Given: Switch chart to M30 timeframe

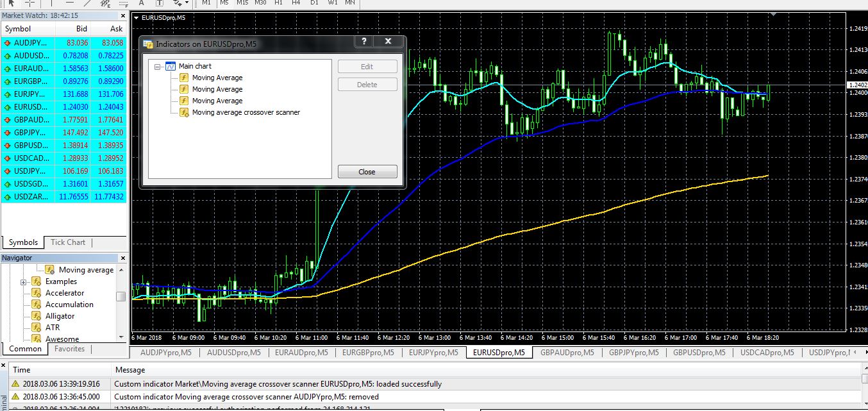Looking at the screenshot, I should [260, 3].
